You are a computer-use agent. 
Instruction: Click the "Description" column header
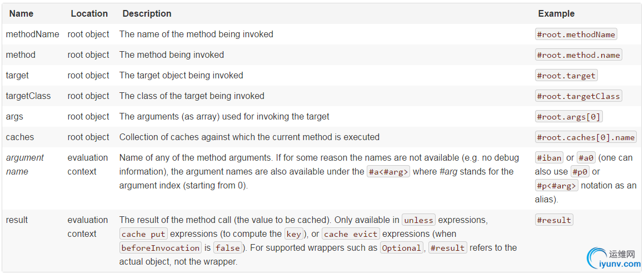click(147, 13)
